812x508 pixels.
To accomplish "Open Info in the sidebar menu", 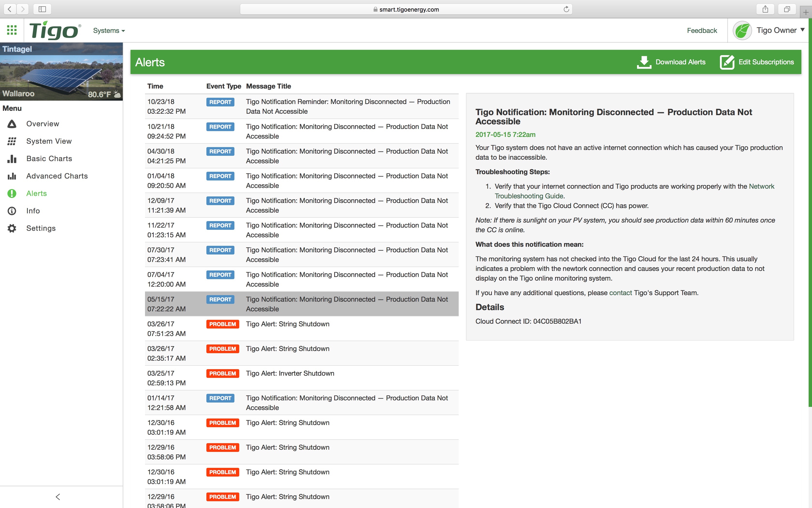I will (x=33, y=211).
